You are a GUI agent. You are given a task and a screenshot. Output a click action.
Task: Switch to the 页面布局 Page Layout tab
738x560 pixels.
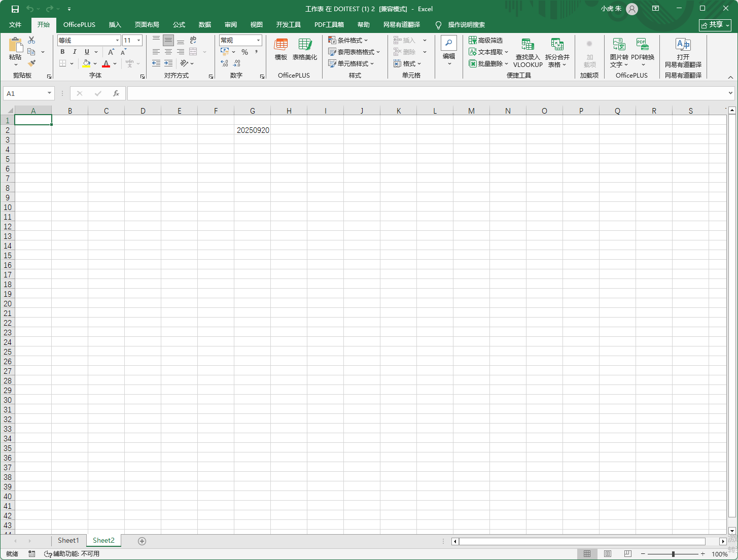click(x=147, y=24)
